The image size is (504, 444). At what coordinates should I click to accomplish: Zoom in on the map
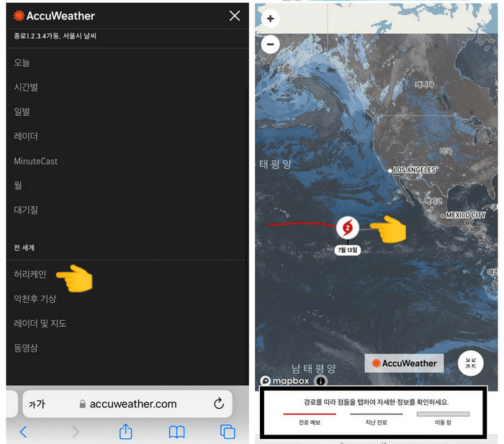[270, 19]
